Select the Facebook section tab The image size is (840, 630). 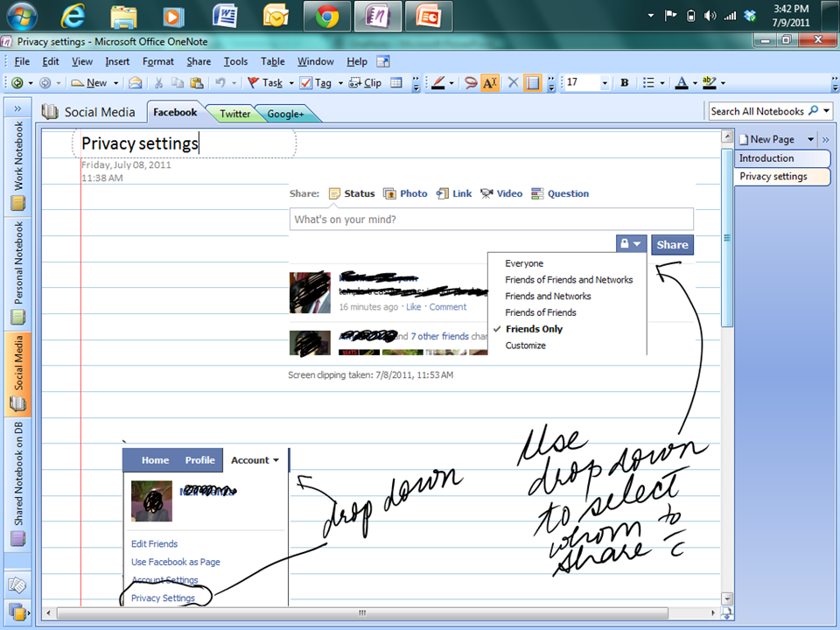click(x=175, y=112)
